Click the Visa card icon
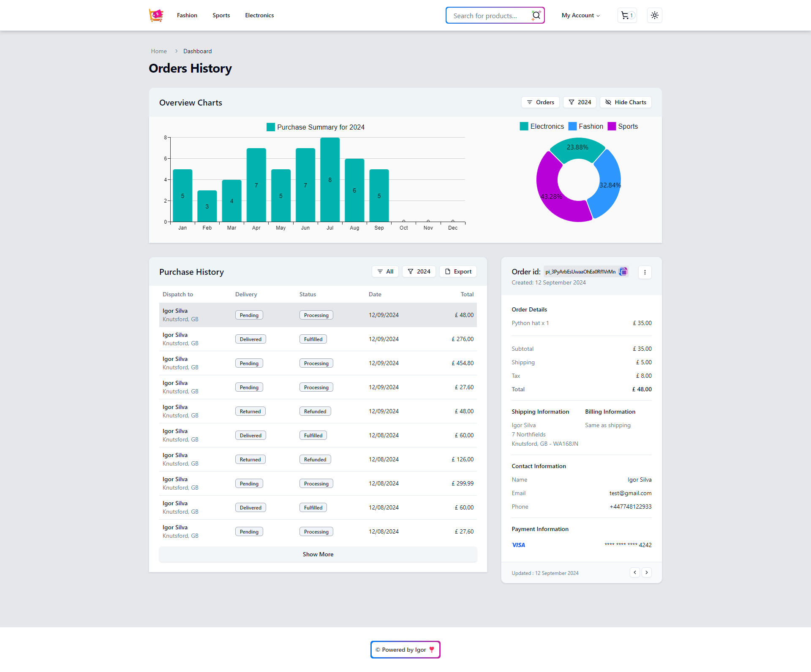This screenshot has width=811, height=672. coord(518,545)
